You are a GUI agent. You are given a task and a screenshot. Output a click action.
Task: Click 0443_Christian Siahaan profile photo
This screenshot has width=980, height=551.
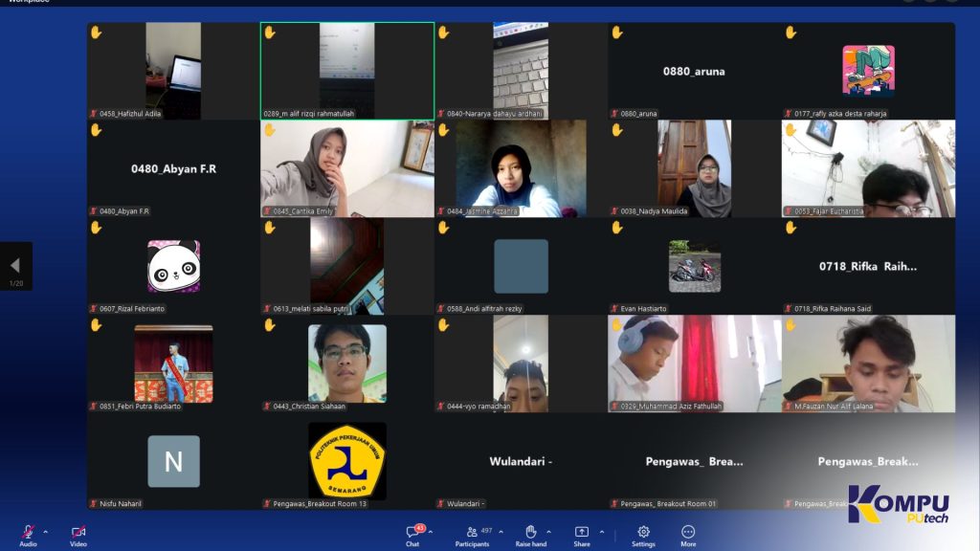pos(347,364)
